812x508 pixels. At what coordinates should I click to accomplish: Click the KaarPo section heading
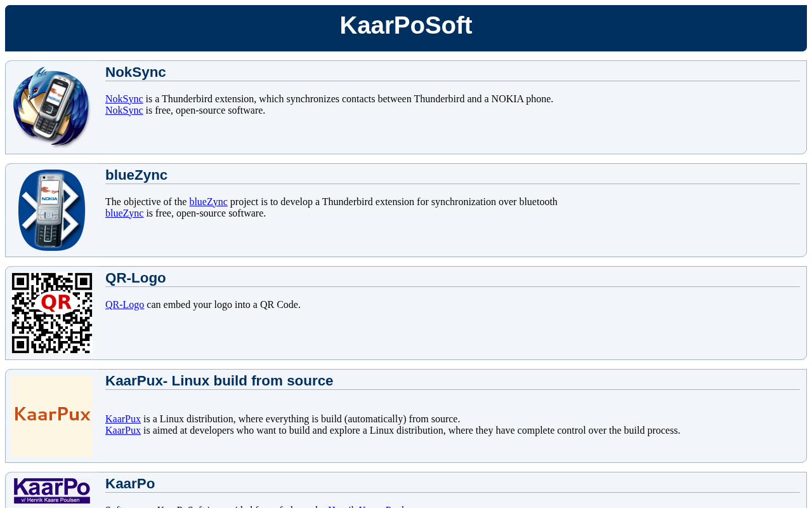[x=130, y=484]
